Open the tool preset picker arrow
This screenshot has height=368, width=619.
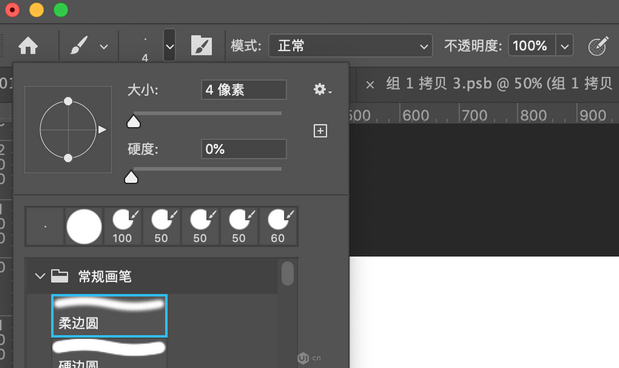tap(104, 47)
